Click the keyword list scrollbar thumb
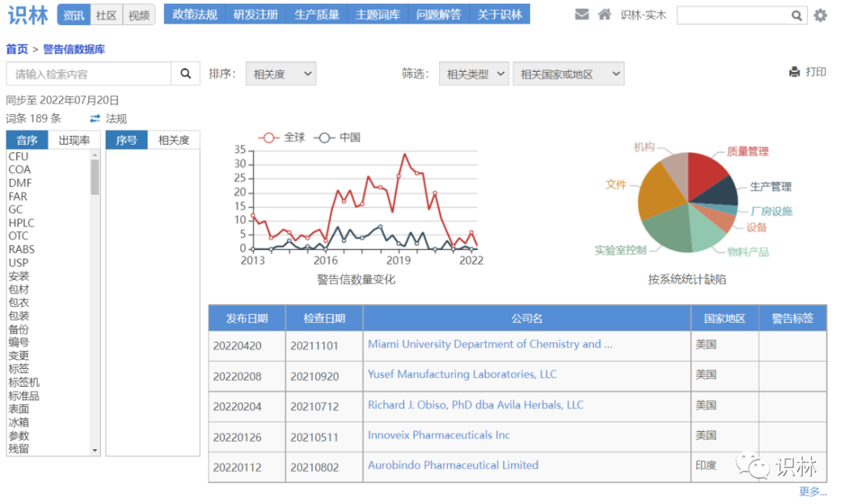Image resolution: width=844 pixels, height=504 pixels. 95,177
